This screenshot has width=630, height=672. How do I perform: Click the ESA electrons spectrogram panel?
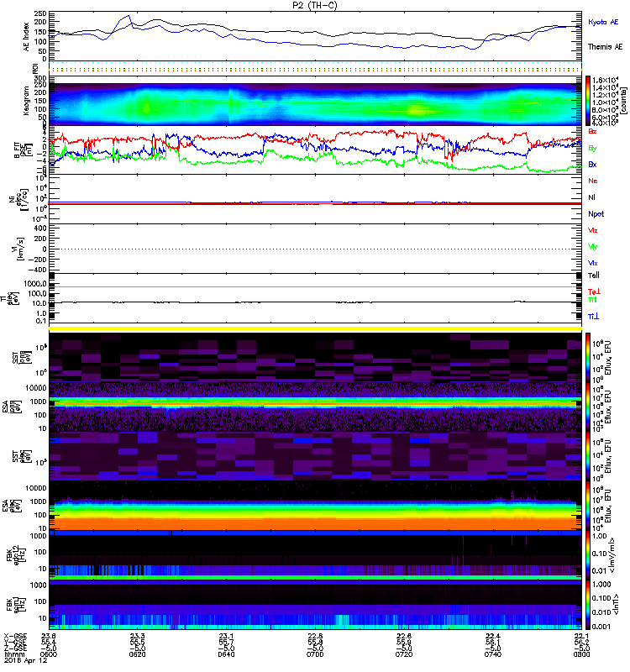point(315,506)
